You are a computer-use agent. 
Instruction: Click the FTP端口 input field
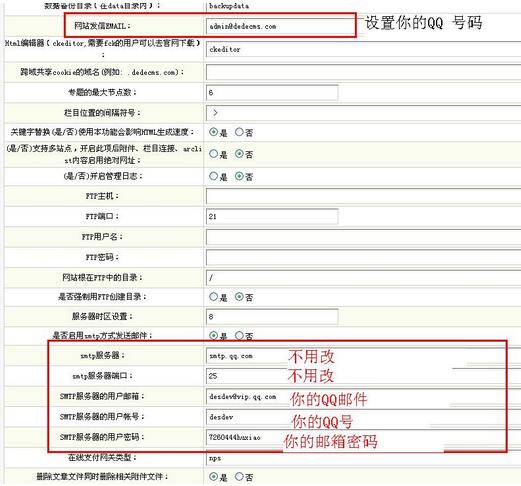pyautogui.click(x=272, y=216)
